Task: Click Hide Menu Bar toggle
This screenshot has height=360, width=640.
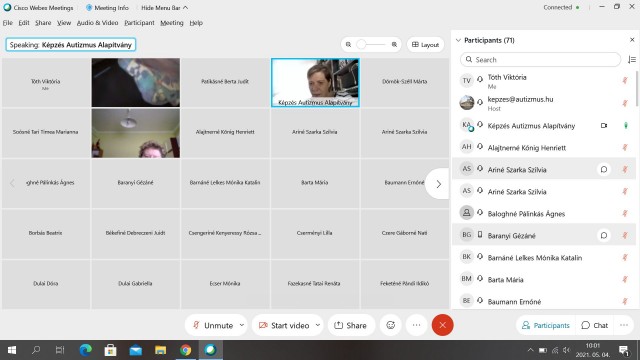Action: [164, 8]
